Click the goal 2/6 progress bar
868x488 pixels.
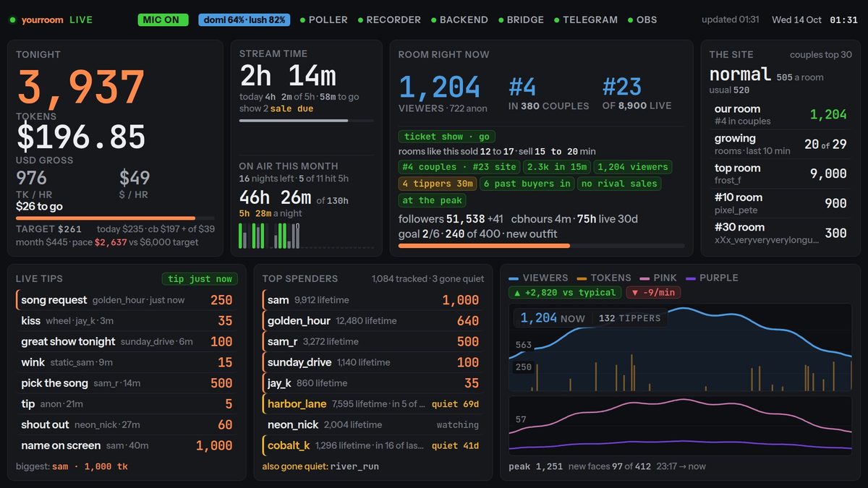(x=541, y=246)
